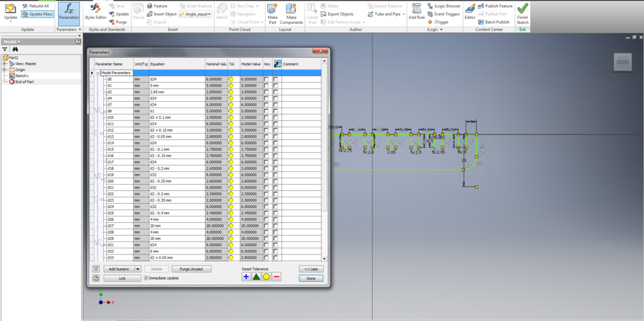Click the Export Objects tool
The image size is (644, 321).
336,14
